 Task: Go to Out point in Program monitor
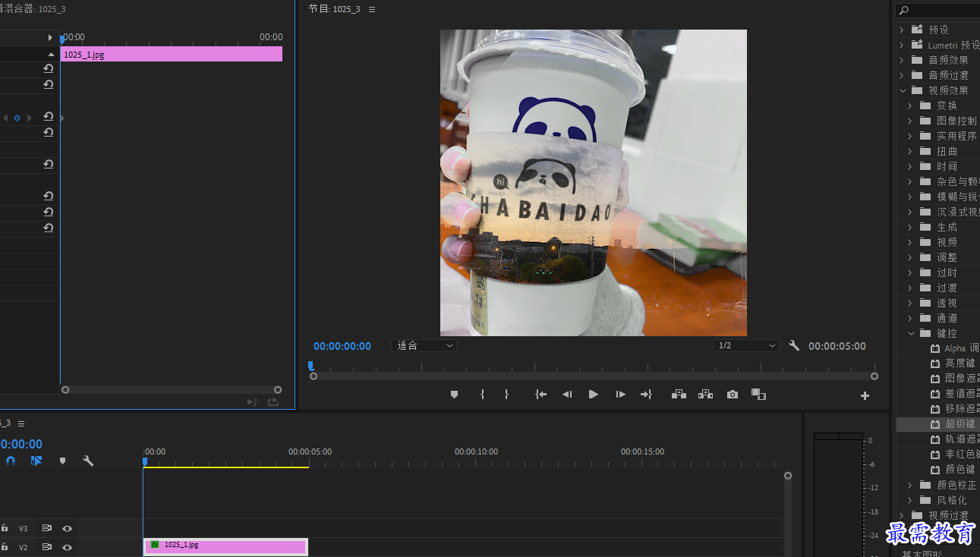point(647,395)
